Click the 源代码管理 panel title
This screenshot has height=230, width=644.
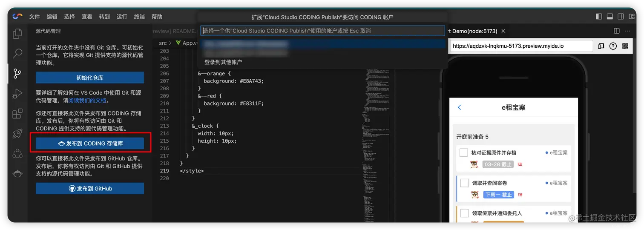48,31
